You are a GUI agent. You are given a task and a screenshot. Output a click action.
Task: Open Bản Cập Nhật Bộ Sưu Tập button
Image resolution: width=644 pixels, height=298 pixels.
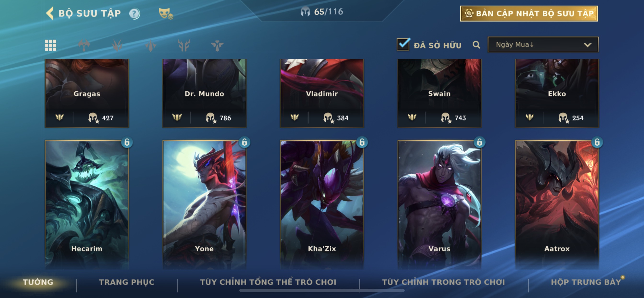point(529,13)
